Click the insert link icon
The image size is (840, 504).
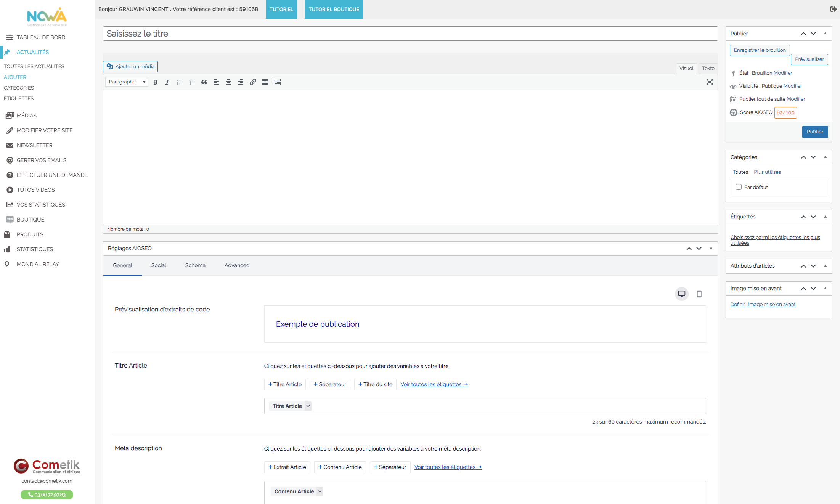tap(253, 82)
